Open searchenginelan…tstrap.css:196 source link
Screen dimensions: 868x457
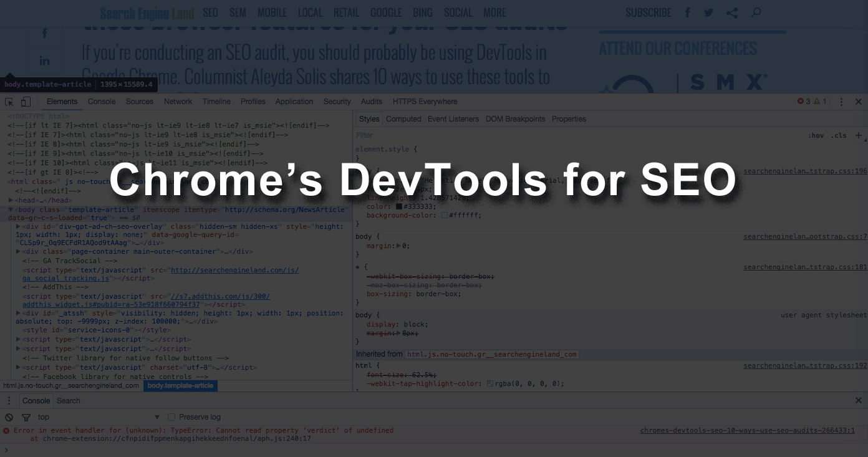tap(805, 171)
